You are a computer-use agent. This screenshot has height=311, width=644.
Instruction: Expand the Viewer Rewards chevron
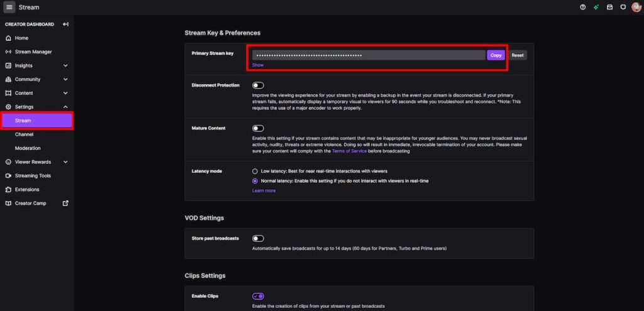(65, 162)
